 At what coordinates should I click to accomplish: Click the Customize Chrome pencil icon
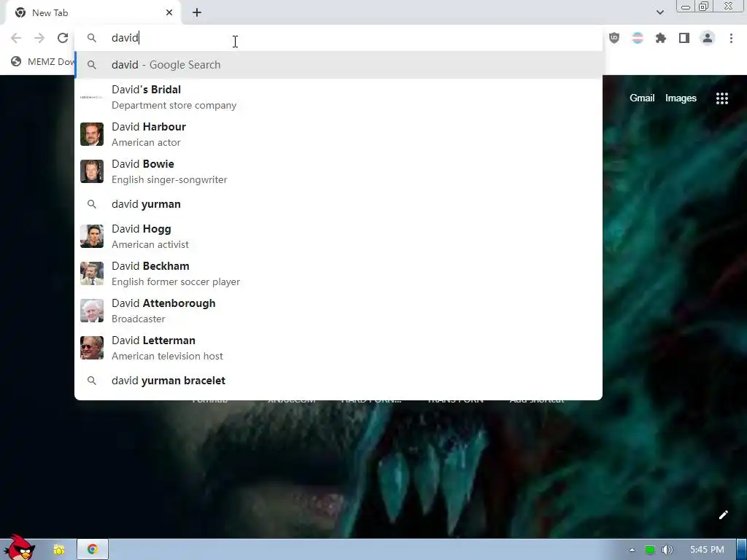[723, 515]
